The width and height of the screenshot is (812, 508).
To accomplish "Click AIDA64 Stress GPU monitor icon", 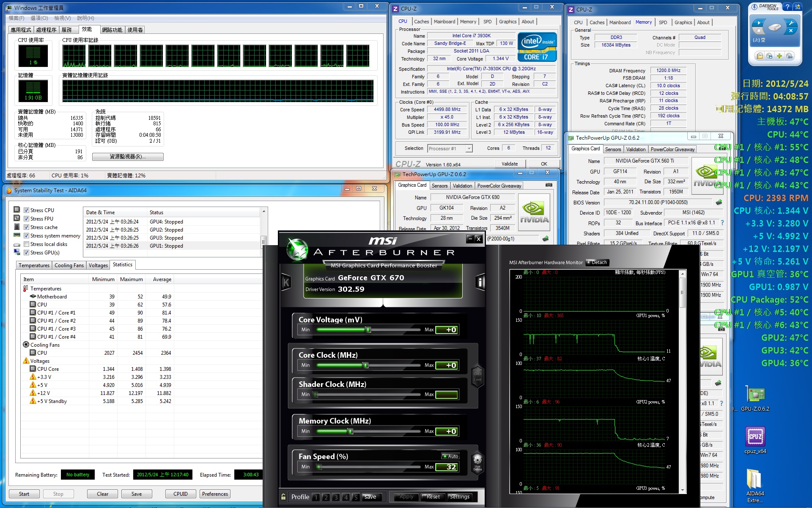I will [x=17, y=252].
